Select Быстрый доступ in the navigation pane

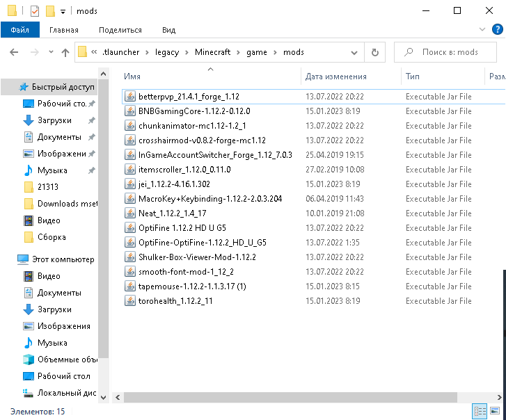[49, 87]
